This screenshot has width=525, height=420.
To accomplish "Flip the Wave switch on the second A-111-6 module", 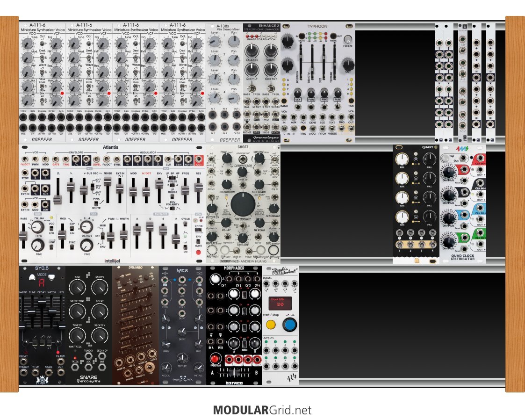I will (x=89, y=72).
